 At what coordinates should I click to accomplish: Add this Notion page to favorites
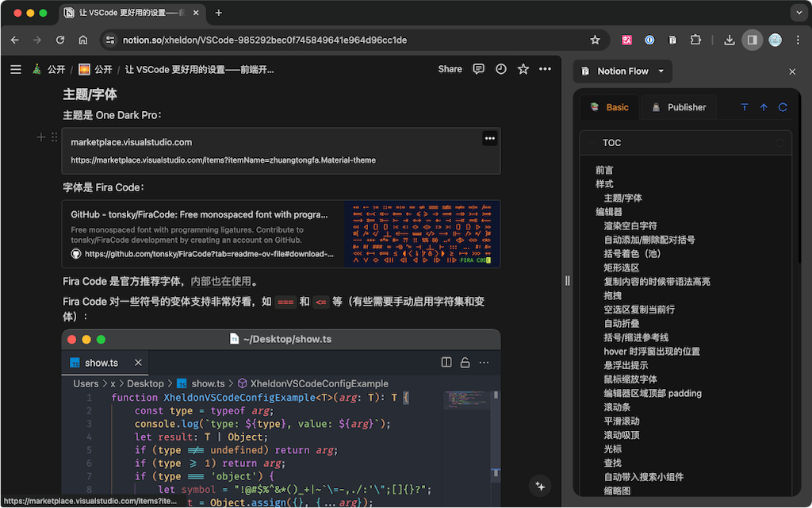[x=523, y=69]
